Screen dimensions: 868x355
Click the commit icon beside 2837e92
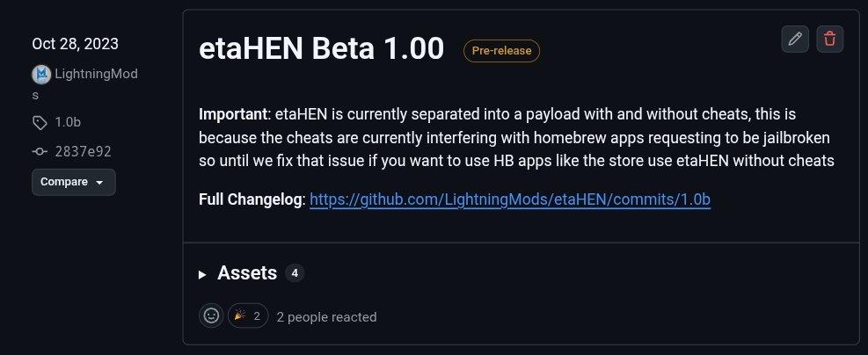[x=40, y=151]
